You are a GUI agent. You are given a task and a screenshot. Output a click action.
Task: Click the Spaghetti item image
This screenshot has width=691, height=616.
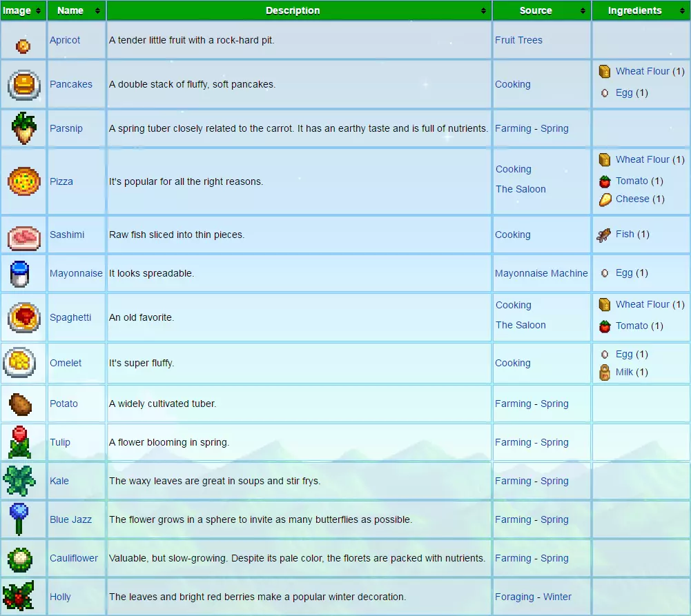(23, 317)
